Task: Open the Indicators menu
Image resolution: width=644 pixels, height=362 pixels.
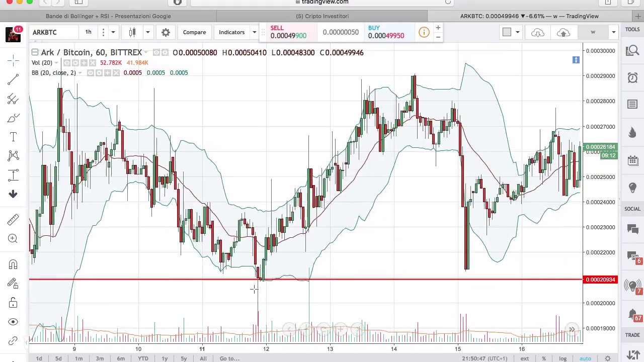Action: click(231, 32)
